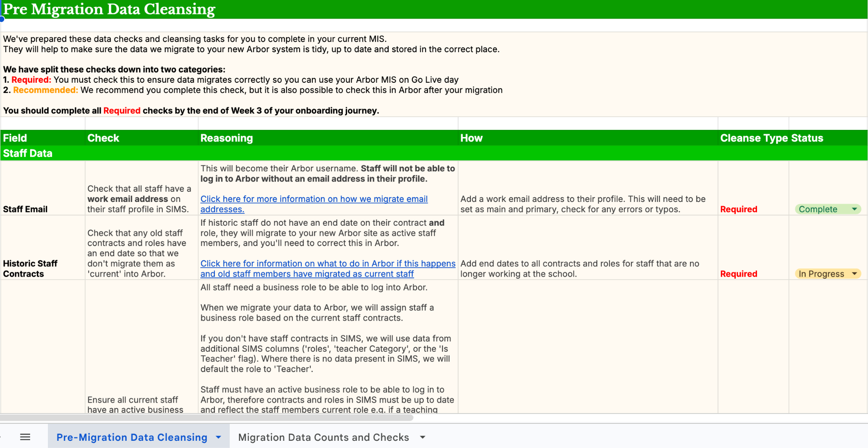Screen dimensions: 868x448
Task: Open the Migration Data Counts tab menu arrow
Action: (423, 437)
